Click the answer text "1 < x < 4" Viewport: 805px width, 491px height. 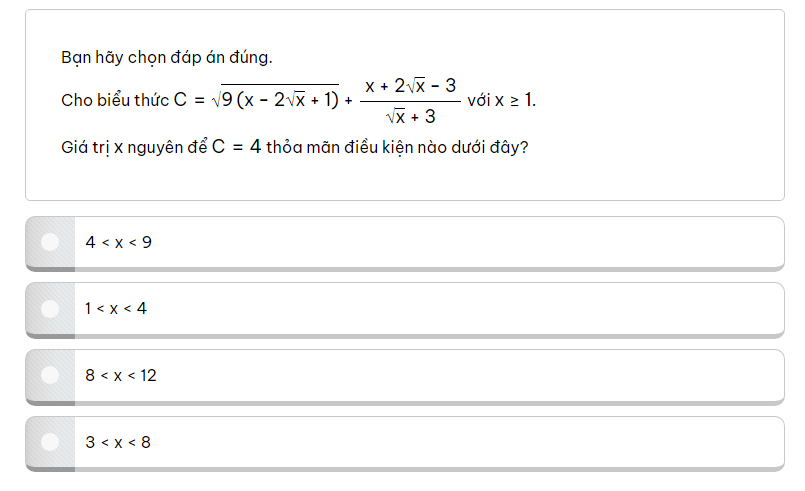pyautogui.click(x=116, y=309)
